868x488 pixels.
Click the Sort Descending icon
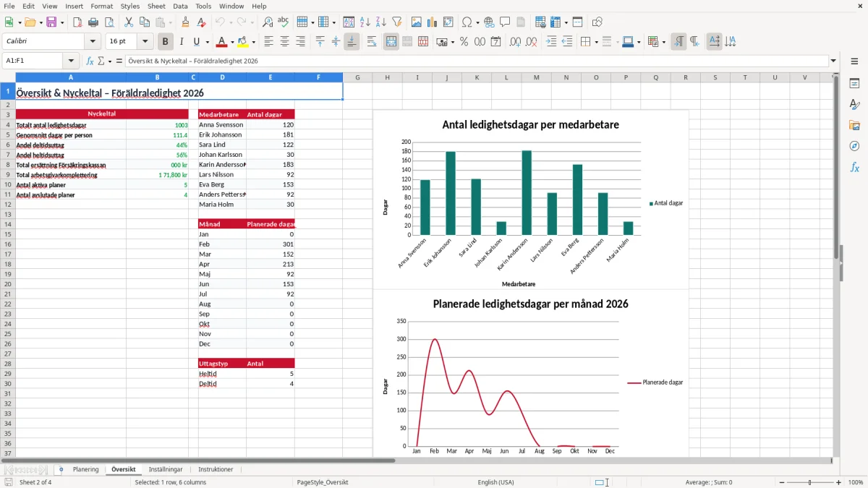click(x=380, y=22)
